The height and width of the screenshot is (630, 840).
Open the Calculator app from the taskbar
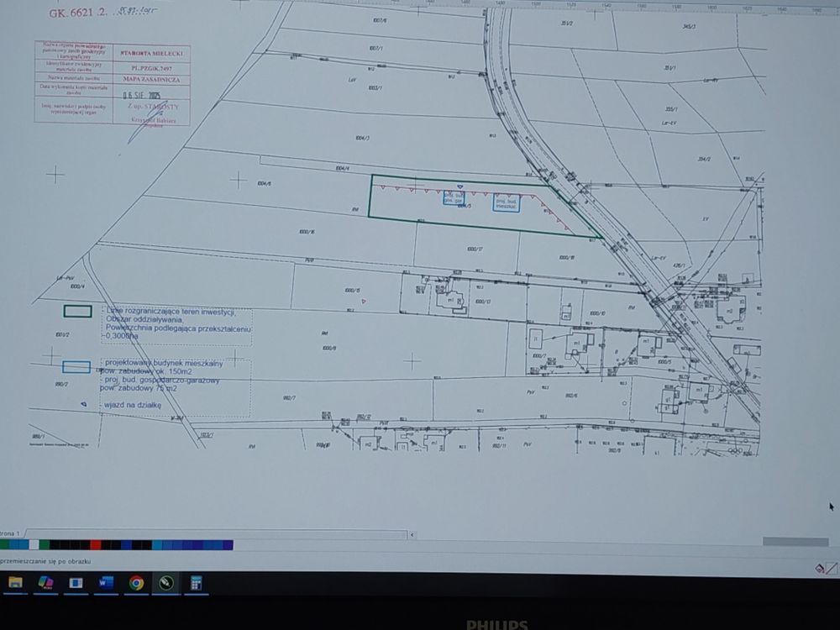pyautogui.click(x=196, y=583)
